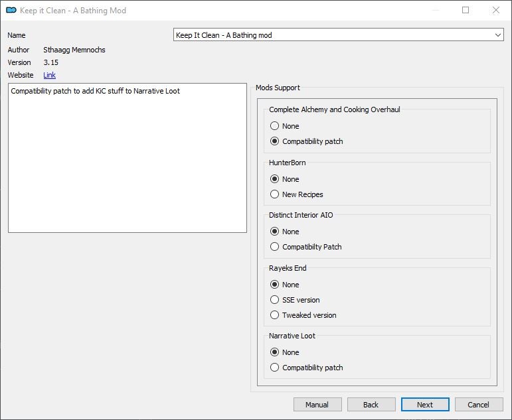
Task: Click Next to continue installation
Action: [425, 405]
